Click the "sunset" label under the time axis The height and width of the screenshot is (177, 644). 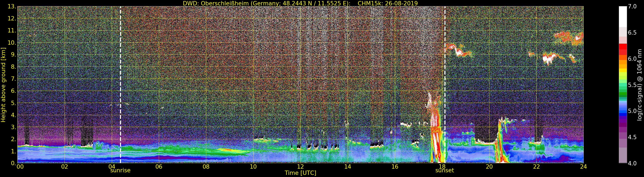[444, 171]
